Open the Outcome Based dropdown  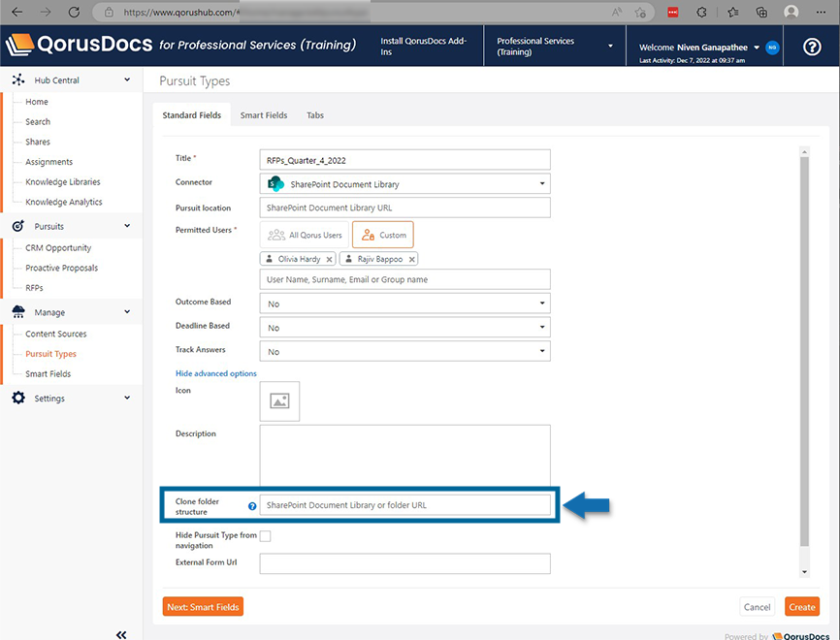405,304
